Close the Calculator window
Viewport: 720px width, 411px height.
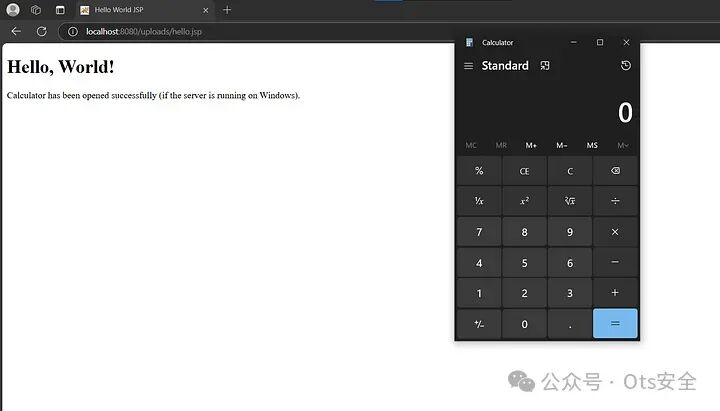[626, 42]
